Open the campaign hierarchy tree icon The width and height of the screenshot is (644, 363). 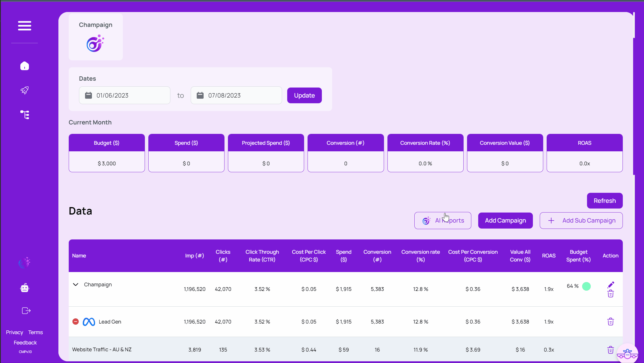(25, 114)
